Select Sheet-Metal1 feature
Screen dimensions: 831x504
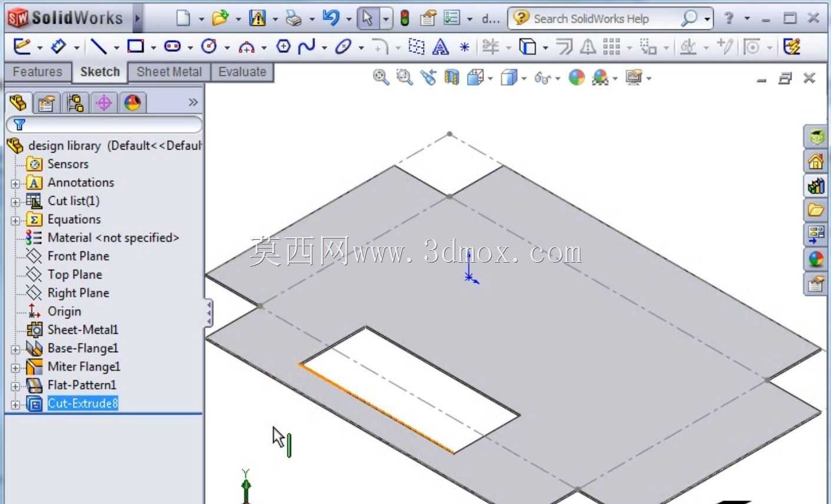pos(83,330)
